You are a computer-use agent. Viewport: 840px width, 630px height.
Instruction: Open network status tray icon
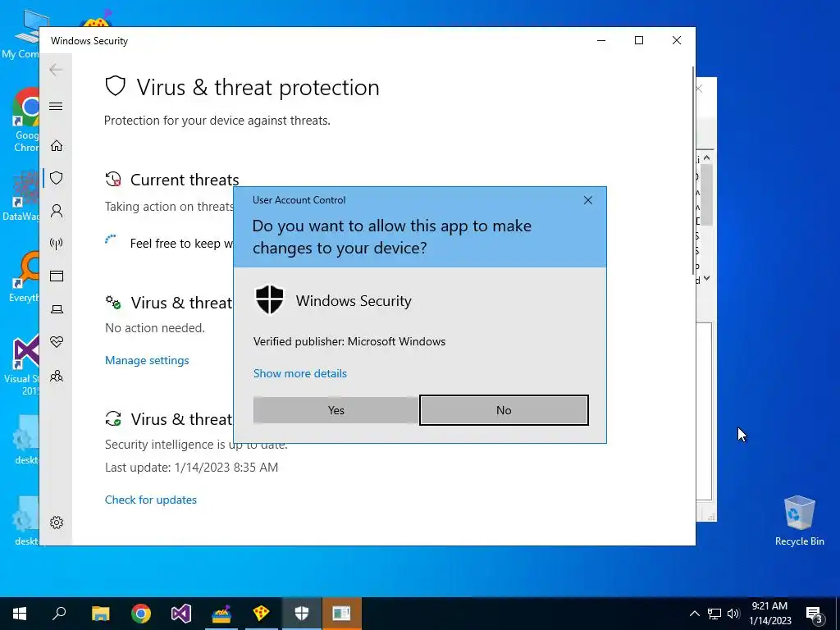pyautogui.click(x=714, y=614)
